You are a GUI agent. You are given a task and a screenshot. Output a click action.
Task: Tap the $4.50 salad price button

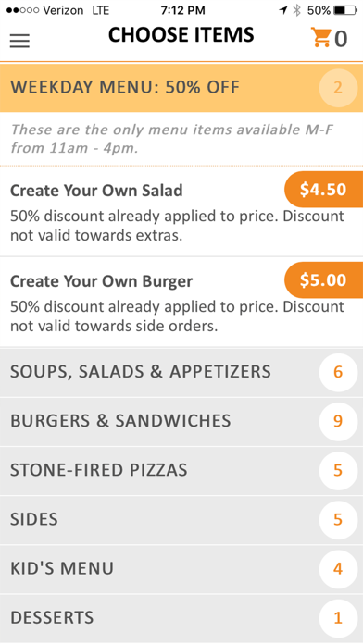pos(323,190)
